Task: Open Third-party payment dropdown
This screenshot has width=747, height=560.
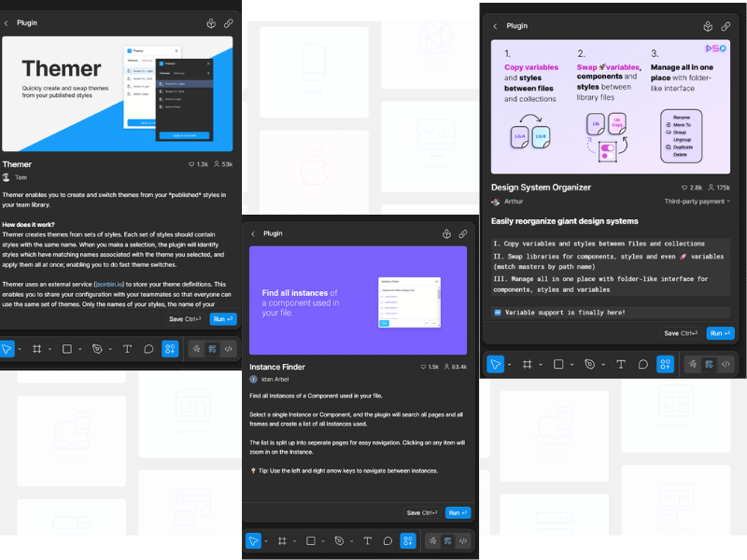Action: 697,202
